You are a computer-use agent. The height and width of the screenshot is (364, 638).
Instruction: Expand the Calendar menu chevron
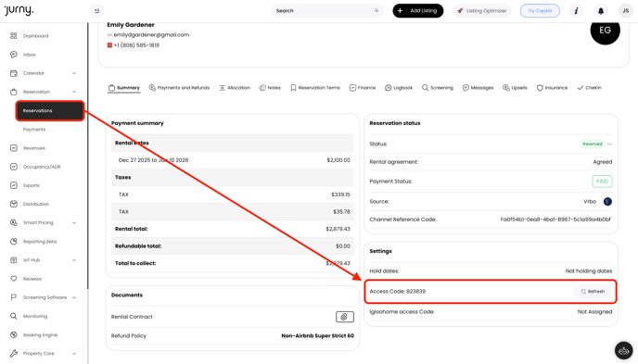pyautogui.click(x=74, y=73)
